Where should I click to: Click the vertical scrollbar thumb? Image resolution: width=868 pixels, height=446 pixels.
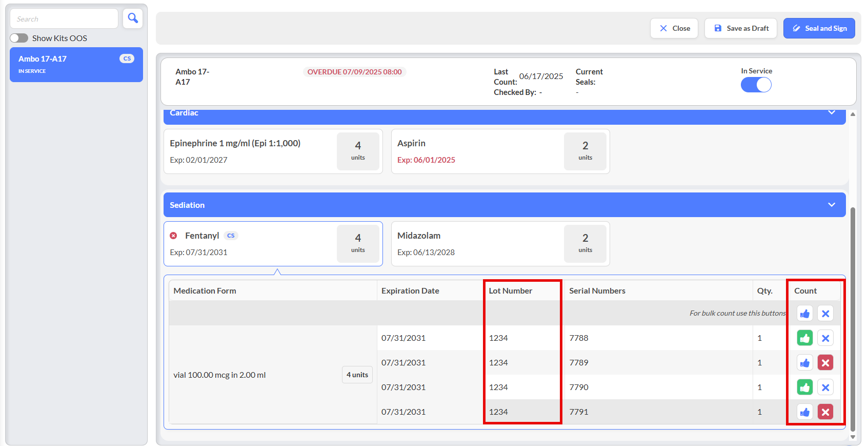[x=853, y=319]
